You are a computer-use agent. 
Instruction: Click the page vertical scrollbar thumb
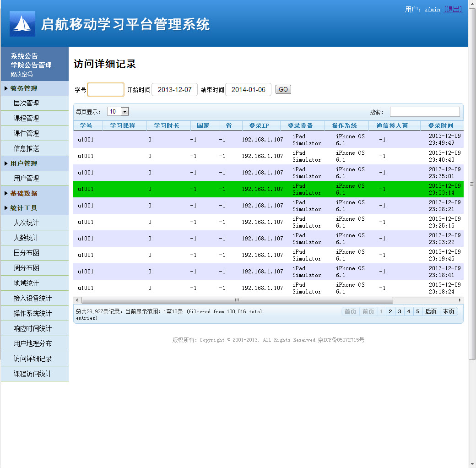coord(472,184)
